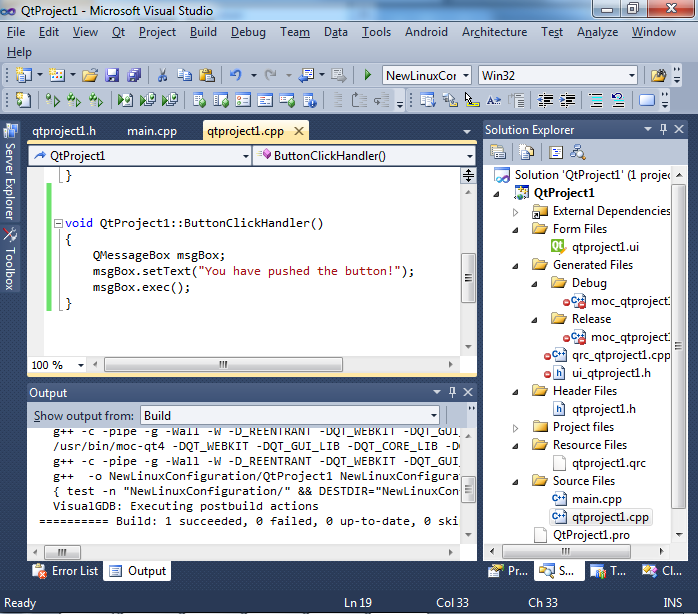698x614 pixels.
Task: Close the qtproject1.cpp tab
Action: (299, 131)
